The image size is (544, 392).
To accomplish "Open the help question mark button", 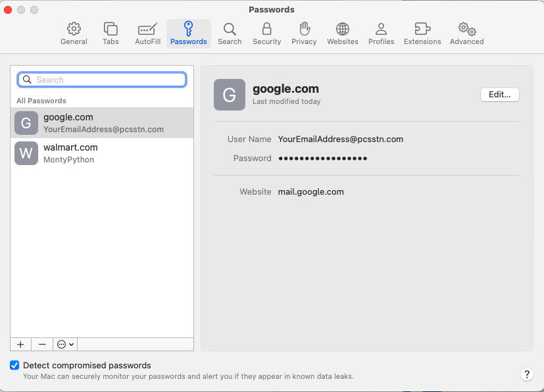I will click(527, 374).
